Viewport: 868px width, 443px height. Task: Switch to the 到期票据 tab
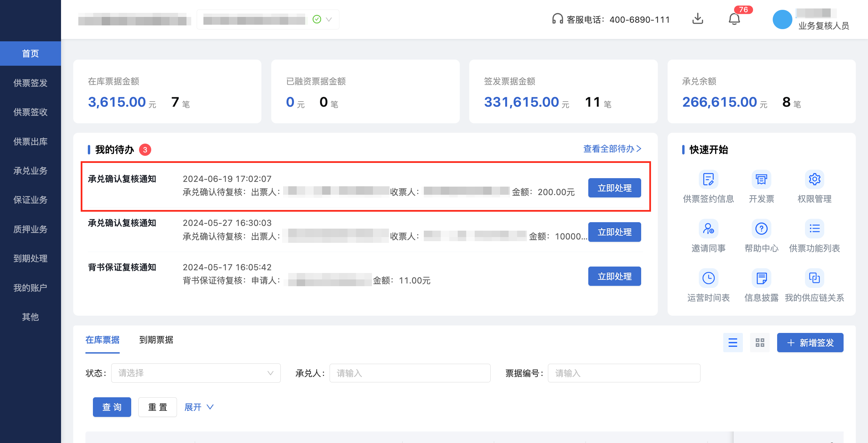[156, 340]
